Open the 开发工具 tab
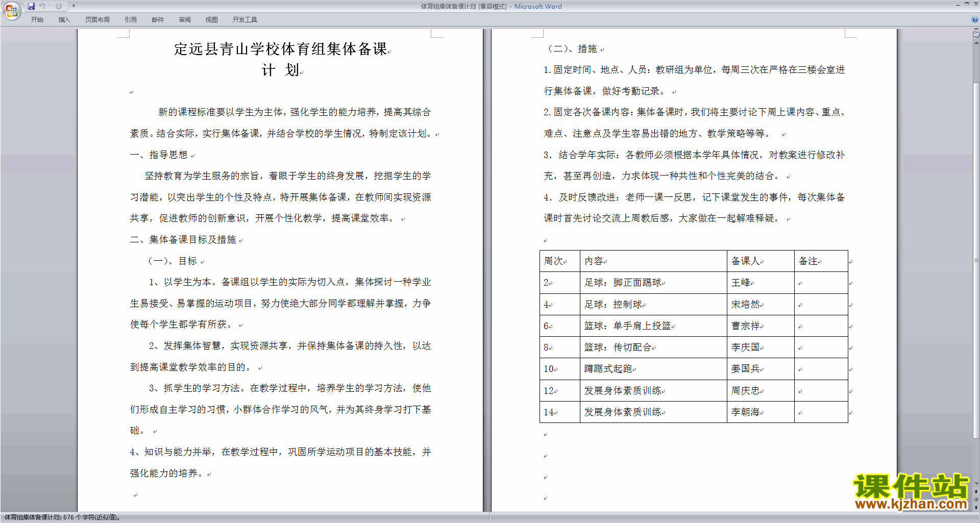This screenshot has width=980, height=523. (x=245, y=19)
